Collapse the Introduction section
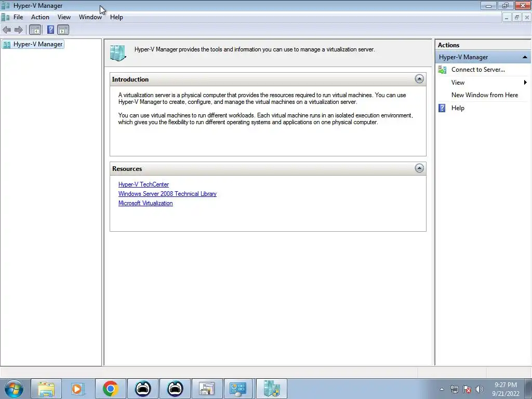The height and width of the screenshot is (399, 532). click(419, 79)
